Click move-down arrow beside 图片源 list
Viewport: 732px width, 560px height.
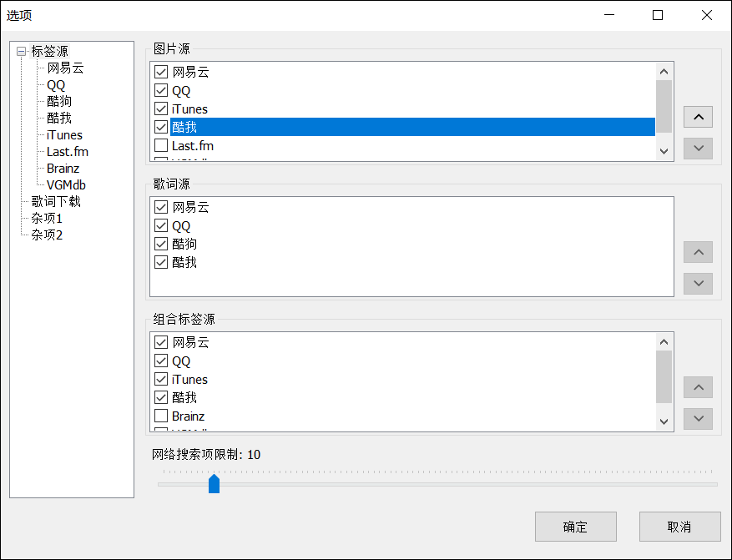click(698, 148)
